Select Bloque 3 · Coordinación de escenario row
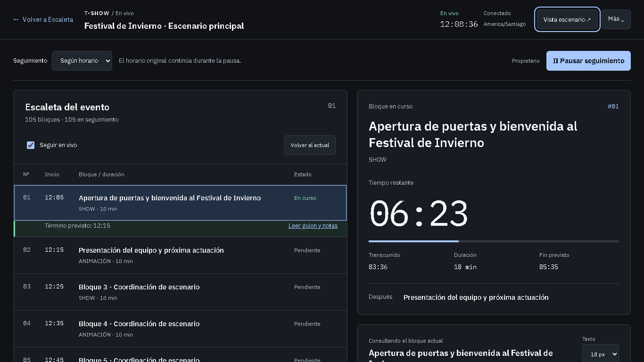644x362 pixels. pos(180,292)
